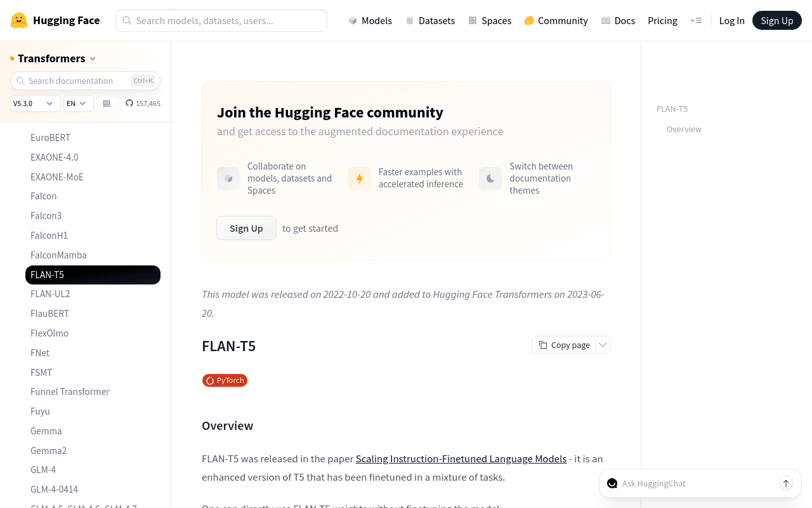The width and height of the screenshot is (812, 508).
Task: Submit HuggingChat question arrow button
Action: tap(786, 483)
